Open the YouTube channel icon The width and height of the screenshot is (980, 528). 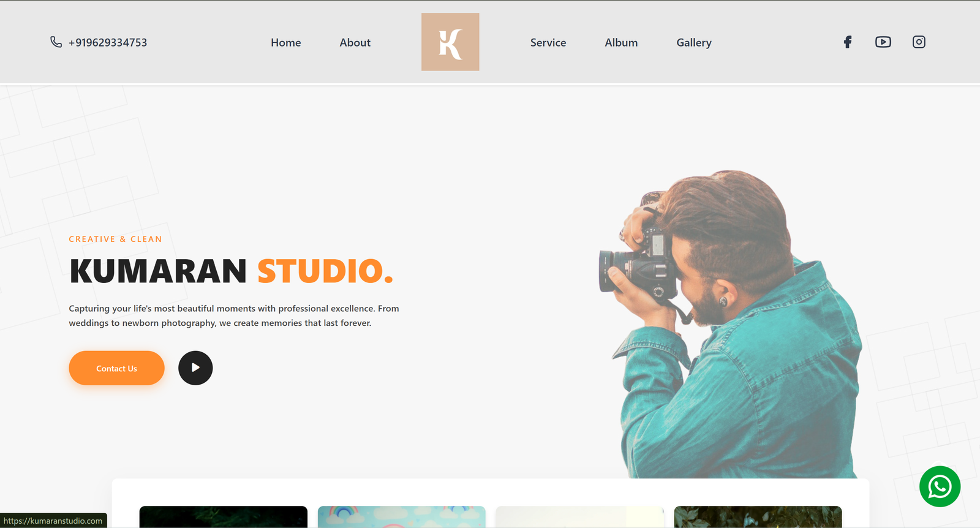(883, 42)
